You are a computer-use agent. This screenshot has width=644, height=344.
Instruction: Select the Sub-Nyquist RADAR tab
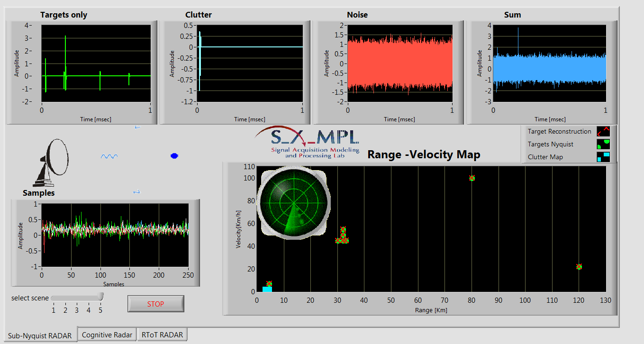tap(40, 335)
